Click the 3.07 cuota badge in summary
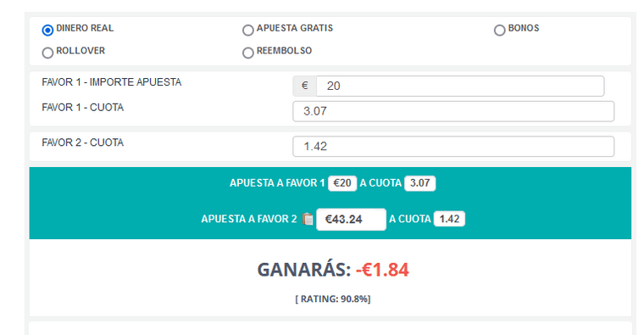This screenshot has height=335, width=644. click(419, 183)
